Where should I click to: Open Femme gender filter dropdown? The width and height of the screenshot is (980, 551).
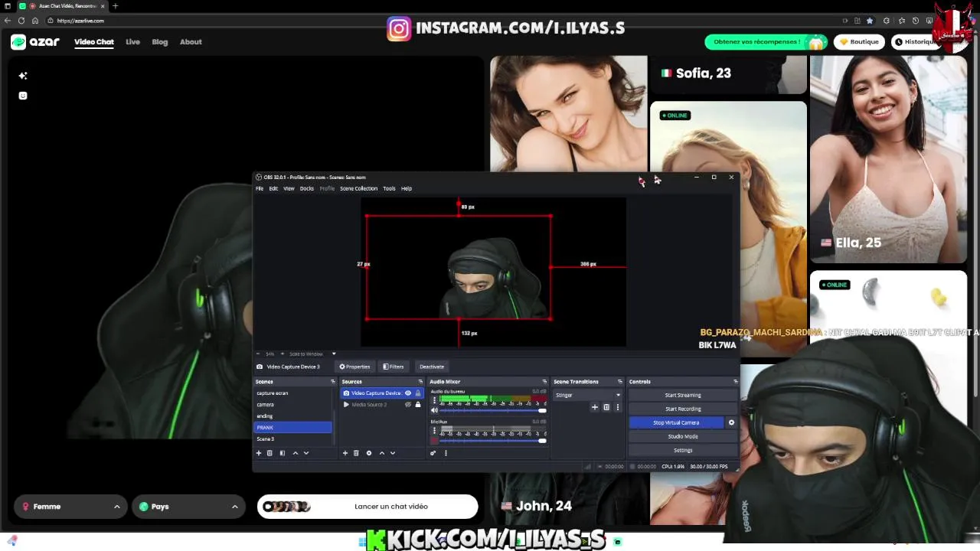point(70,507)
